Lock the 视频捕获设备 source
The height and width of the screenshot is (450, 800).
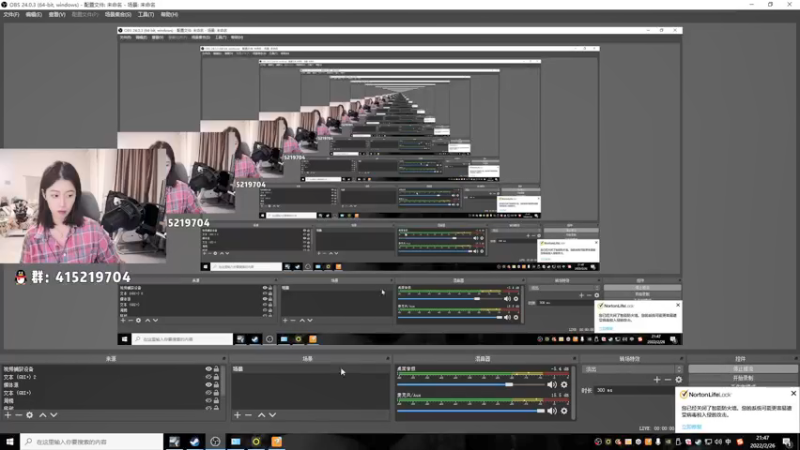[216, 369]
